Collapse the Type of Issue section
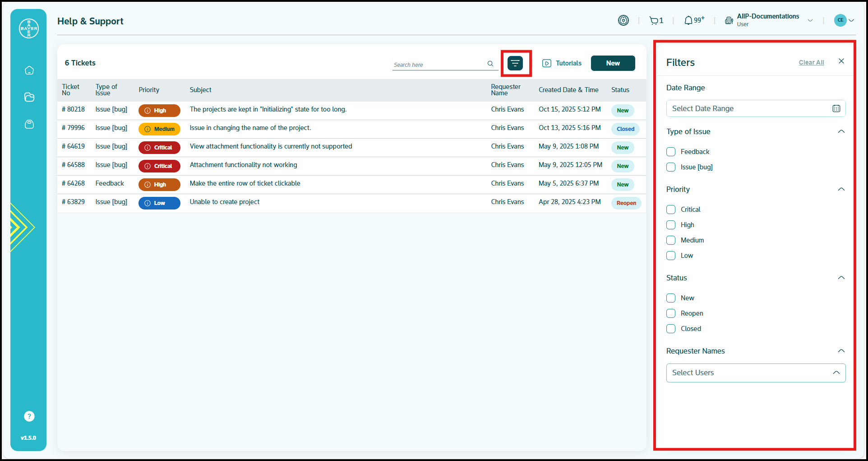Image resolution: width=868 pixels, height=461 pixels. tap(841, 131)
